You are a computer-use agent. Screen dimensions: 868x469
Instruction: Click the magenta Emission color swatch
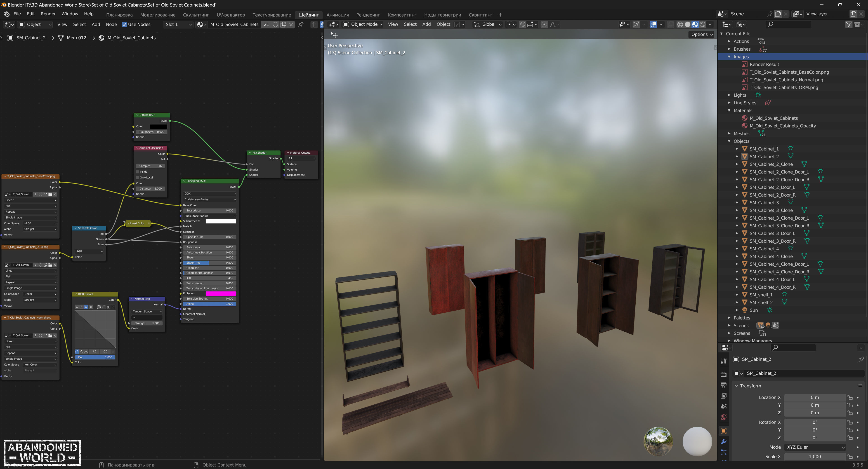pos(221,293)
